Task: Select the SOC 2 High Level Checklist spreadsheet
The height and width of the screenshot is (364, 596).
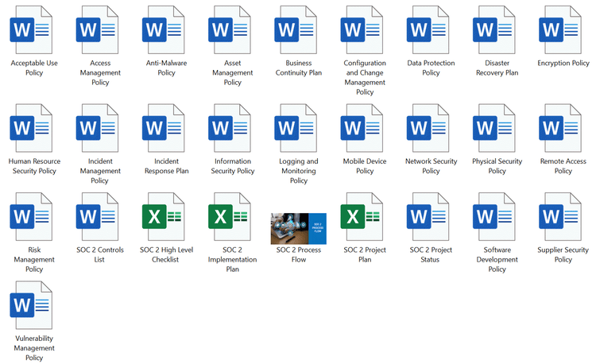Action: 165,217
